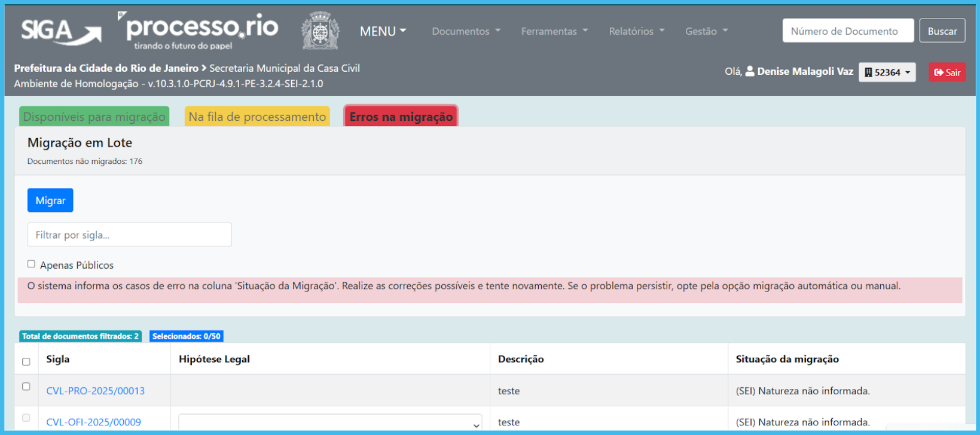This screenshot has height=435, width=980.
Task: Check the box for CVL-PRO-2025/00013
Action: pyautogui.click(x=26, y=387)
